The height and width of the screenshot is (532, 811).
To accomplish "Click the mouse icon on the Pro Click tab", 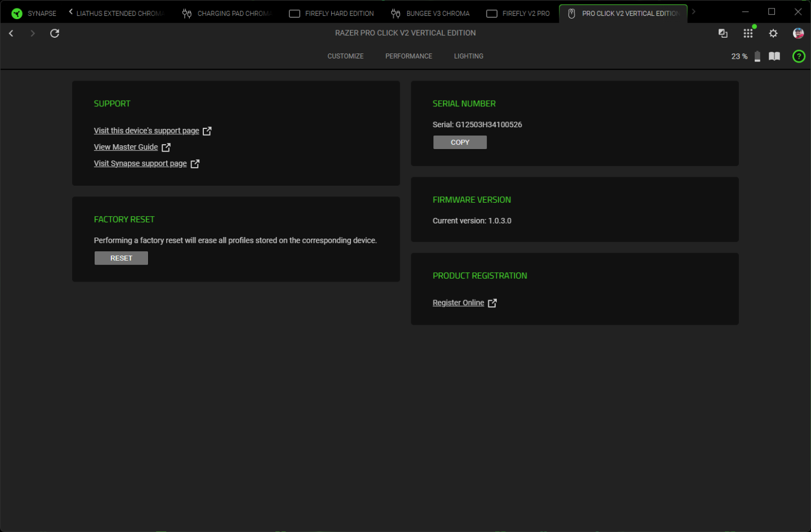I will [572, 14].
